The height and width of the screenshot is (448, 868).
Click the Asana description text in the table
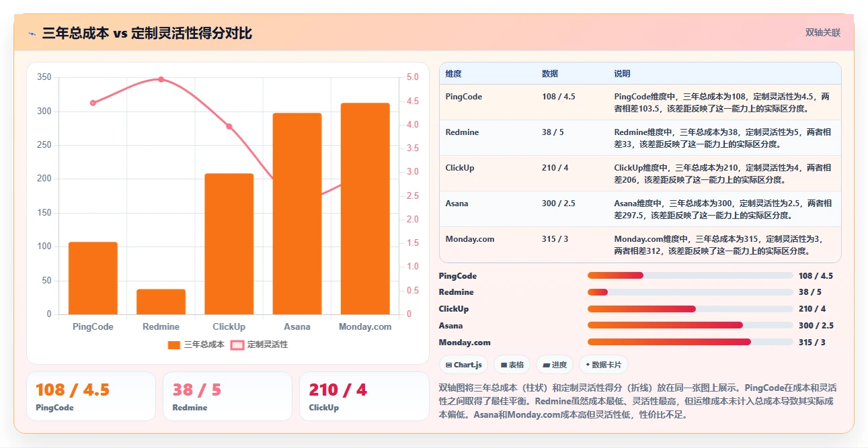pos(722,209)
